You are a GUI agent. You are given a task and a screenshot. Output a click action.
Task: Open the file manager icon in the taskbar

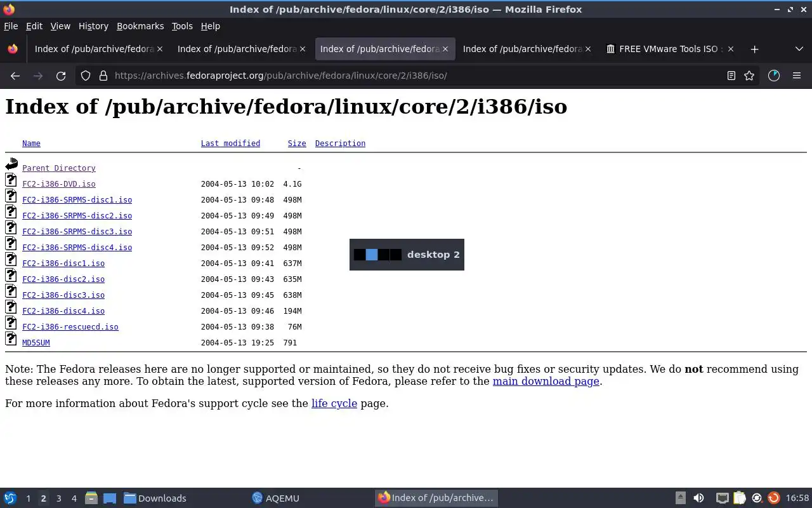(x=91, y=498)
